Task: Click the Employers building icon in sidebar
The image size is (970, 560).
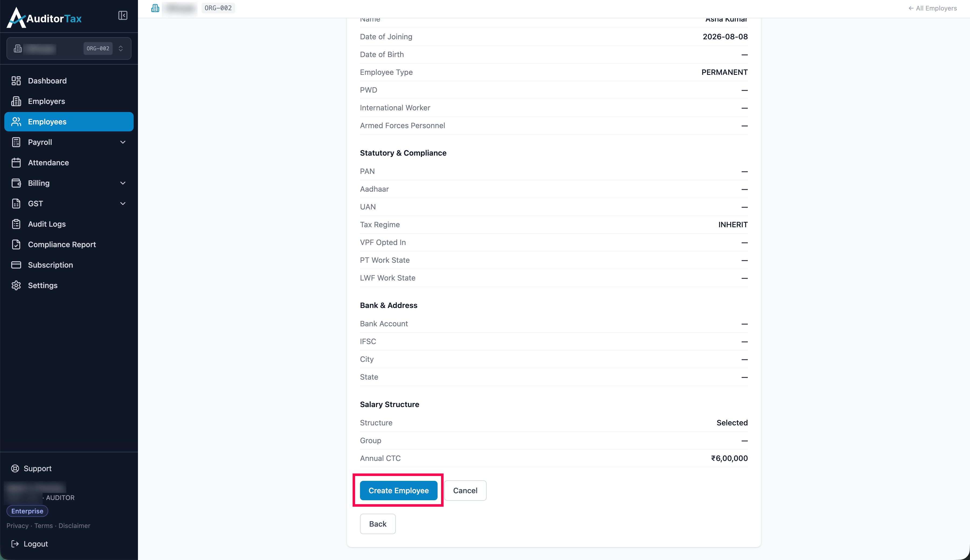Action: 16,101
